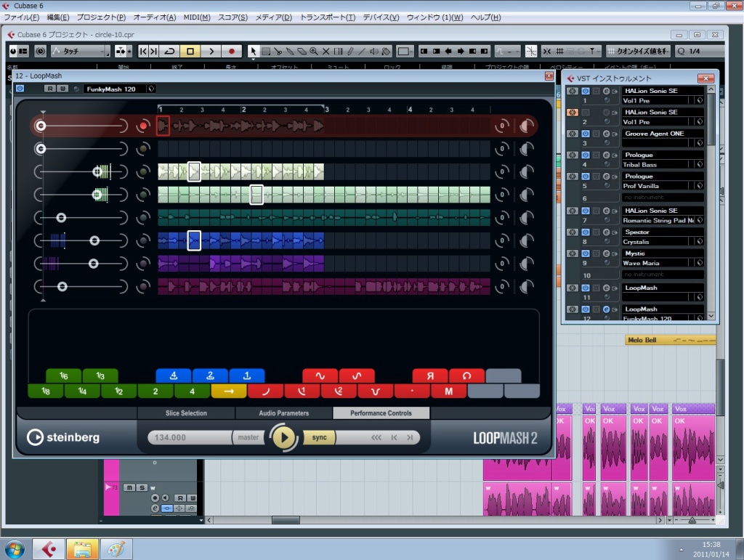Click the 134.000 tempo field in LoopMash
The width and height of the screenshot is (744, 560).
pos(190,437)
